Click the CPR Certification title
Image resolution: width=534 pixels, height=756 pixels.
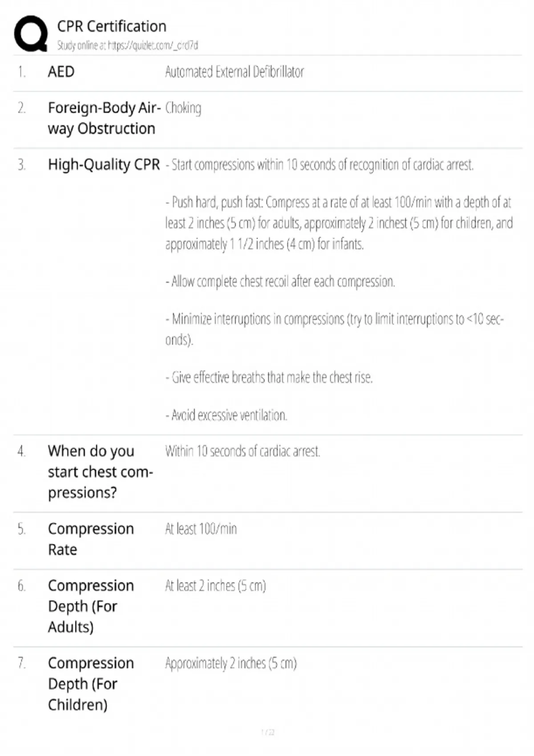tap(112, 26)
